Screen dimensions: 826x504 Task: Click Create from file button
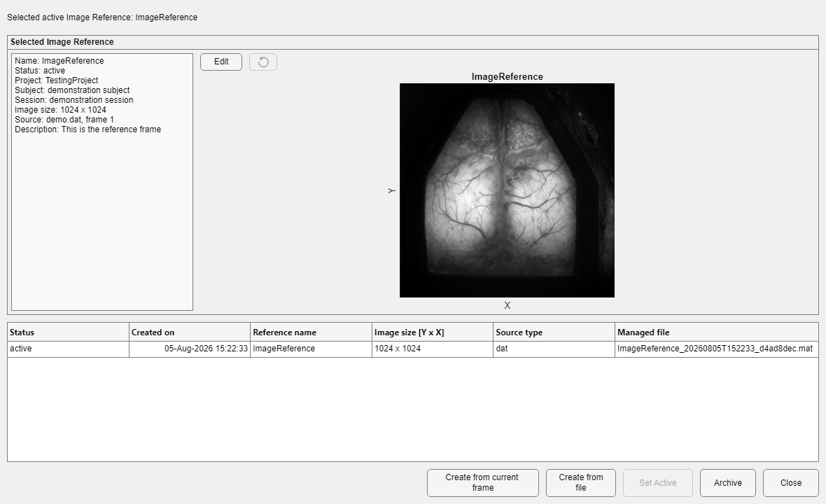click(x=580, y=482)
